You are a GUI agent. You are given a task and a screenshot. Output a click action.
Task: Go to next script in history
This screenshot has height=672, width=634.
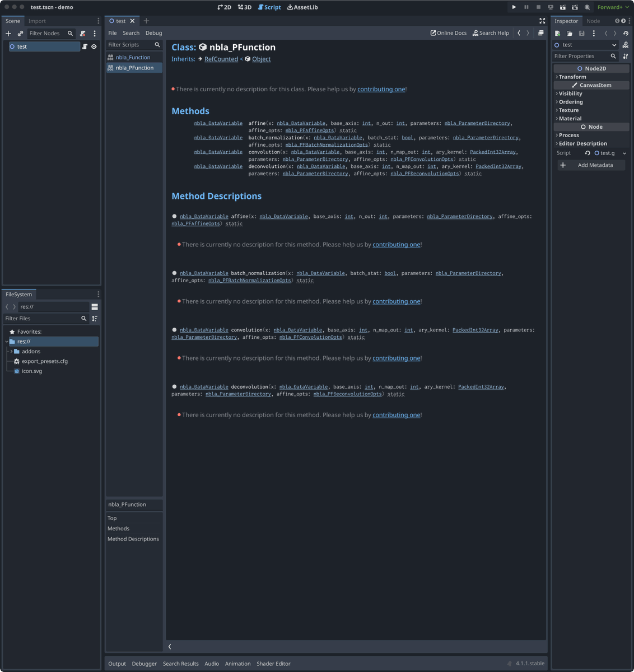click(528, 33)
